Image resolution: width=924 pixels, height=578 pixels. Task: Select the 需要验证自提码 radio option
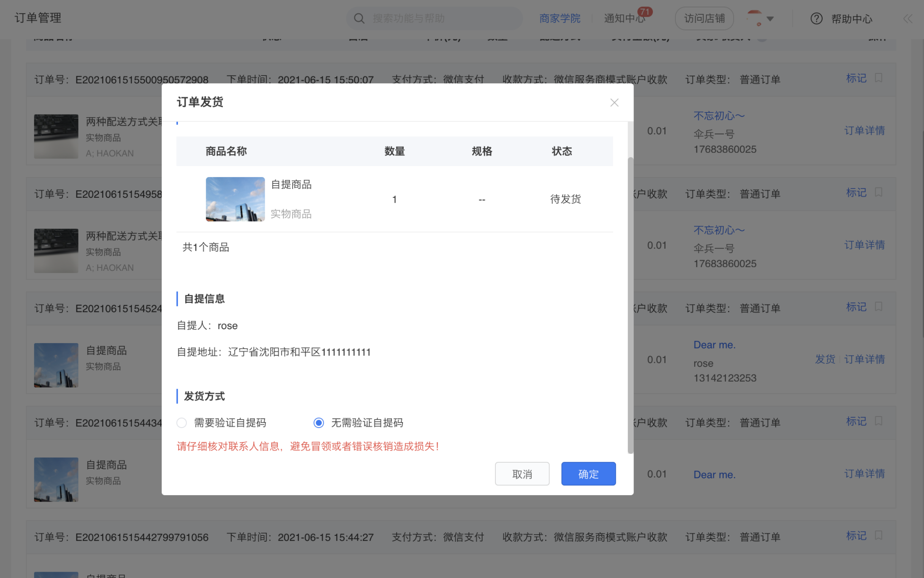pos(182,423)
